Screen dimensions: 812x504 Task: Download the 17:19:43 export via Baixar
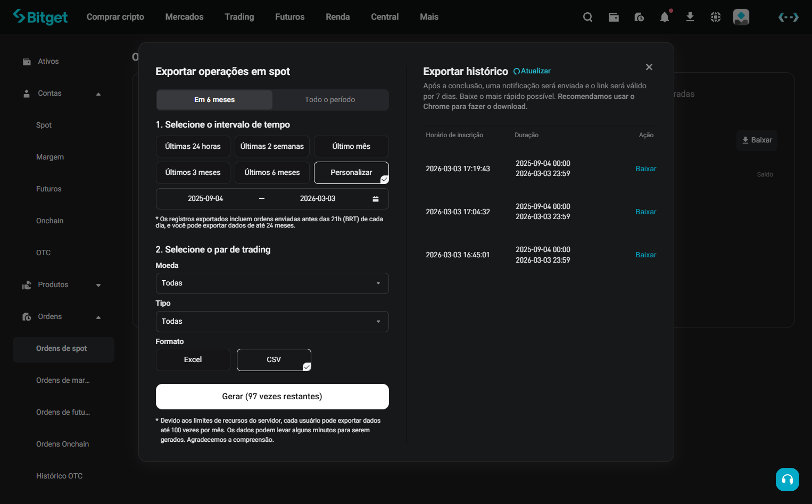click(646, 169)
